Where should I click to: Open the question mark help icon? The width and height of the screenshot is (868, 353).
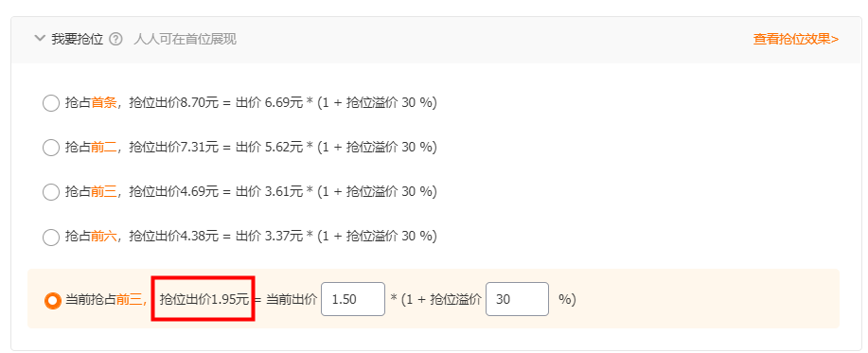coord(115,40)
